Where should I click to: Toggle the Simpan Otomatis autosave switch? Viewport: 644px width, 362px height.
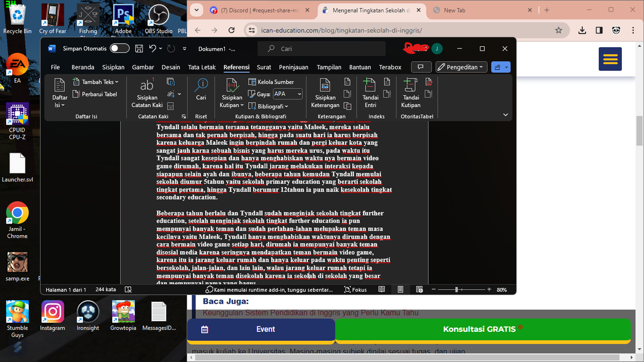(x=120, y=49)
